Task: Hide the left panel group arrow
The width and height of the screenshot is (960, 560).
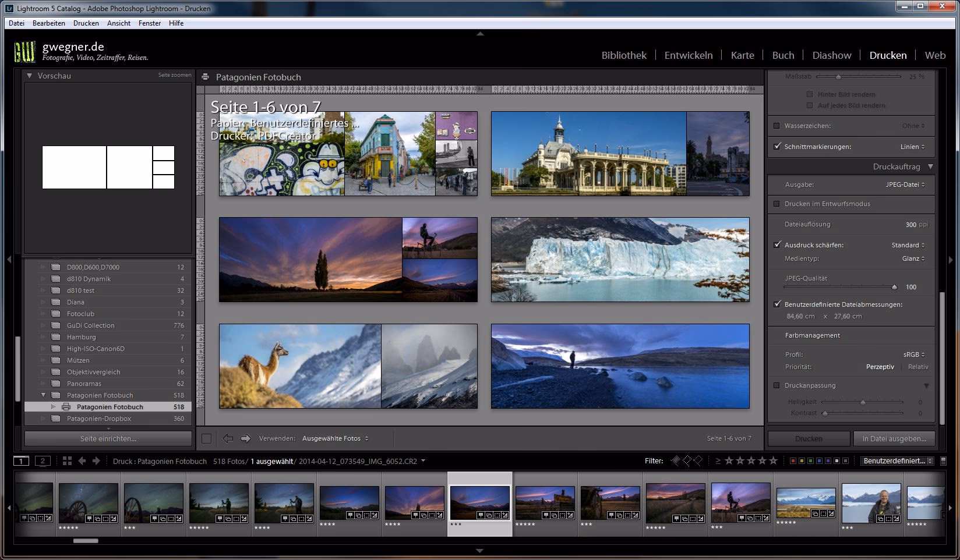Action: tap(9, 260)
